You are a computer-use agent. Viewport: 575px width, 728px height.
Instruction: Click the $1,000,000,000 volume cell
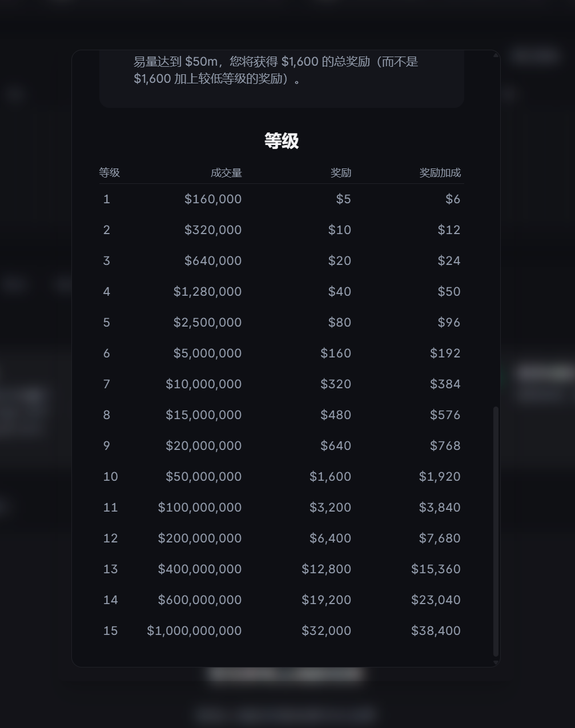point(194,631)
